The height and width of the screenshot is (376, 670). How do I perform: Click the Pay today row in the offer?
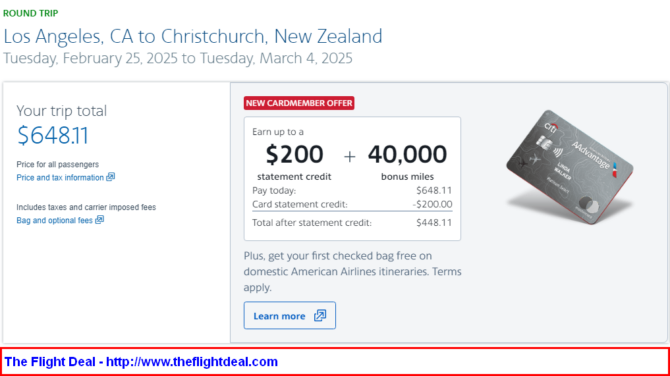pyautogui.click(x=352, y=190)
